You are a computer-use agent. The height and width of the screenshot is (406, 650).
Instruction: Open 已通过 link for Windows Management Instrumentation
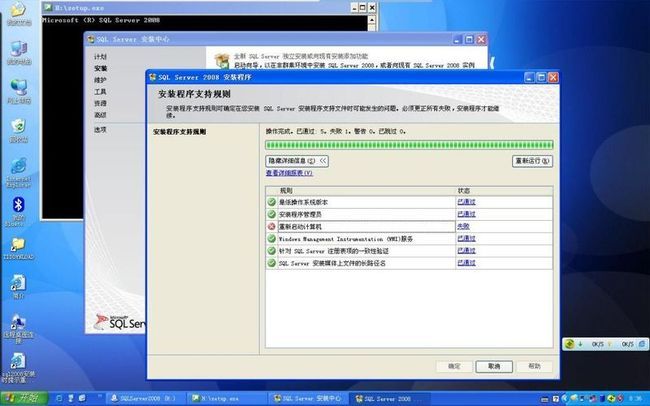point(466,238)
